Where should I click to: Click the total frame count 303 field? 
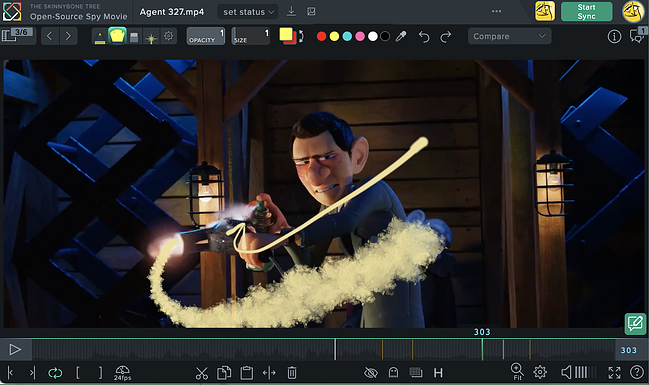coord(628,350)
